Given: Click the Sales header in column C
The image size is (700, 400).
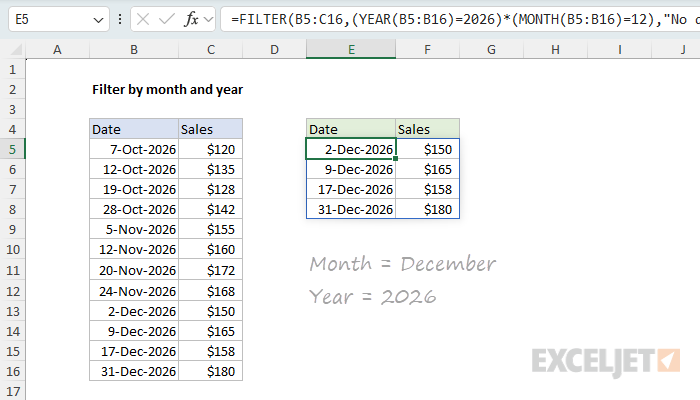Looking at the screenshot, I should coord(211,129).
